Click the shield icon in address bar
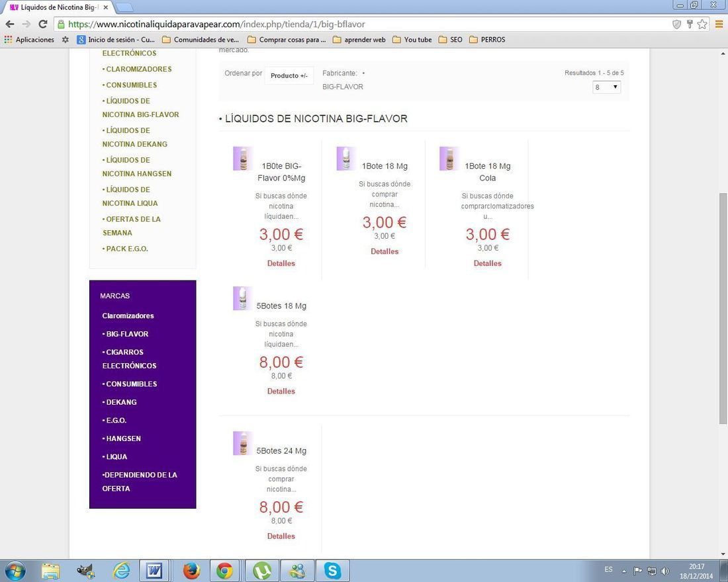 click(x=677, y=24)
